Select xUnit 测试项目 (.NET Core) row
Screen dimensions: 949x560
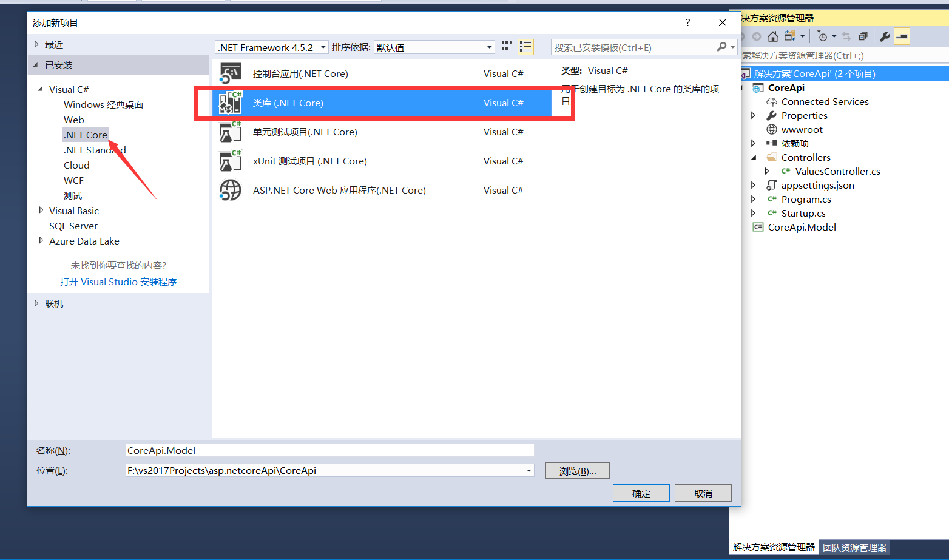(382, 161)
